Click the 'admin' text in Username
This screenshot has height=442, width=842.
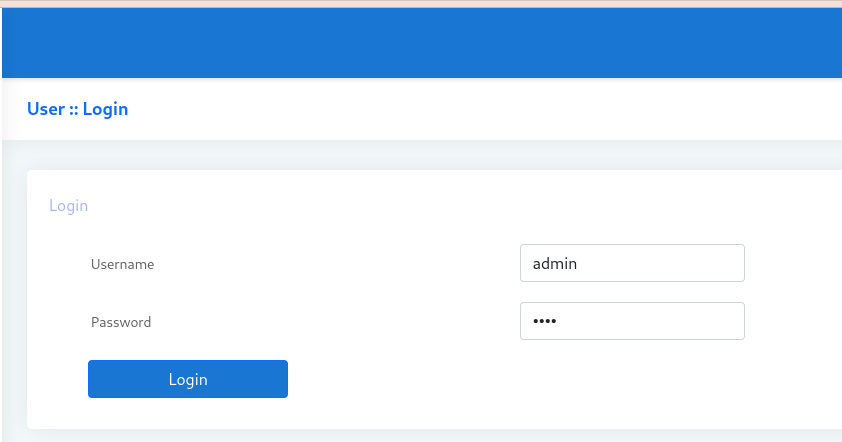click(555, 264)
